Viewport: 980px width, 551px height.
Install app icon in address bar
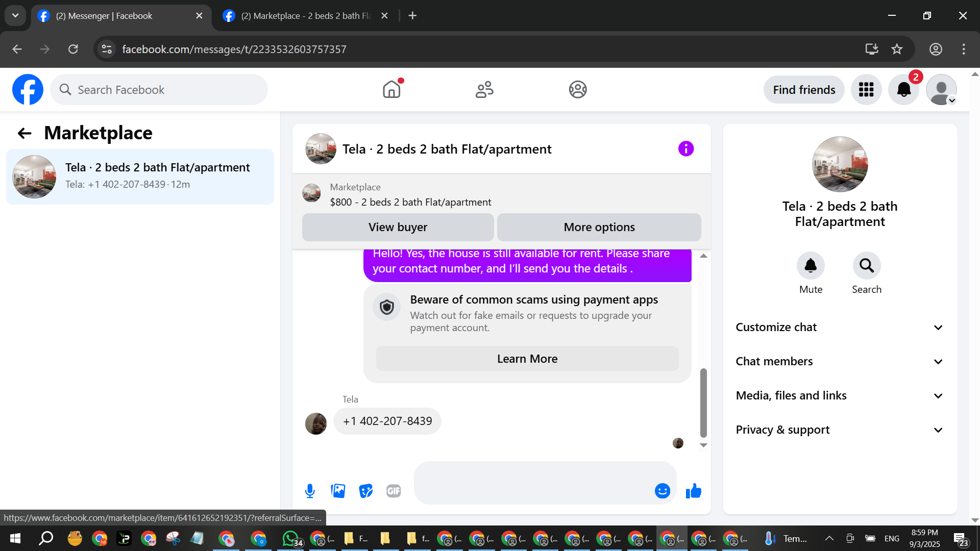(872, 49)
